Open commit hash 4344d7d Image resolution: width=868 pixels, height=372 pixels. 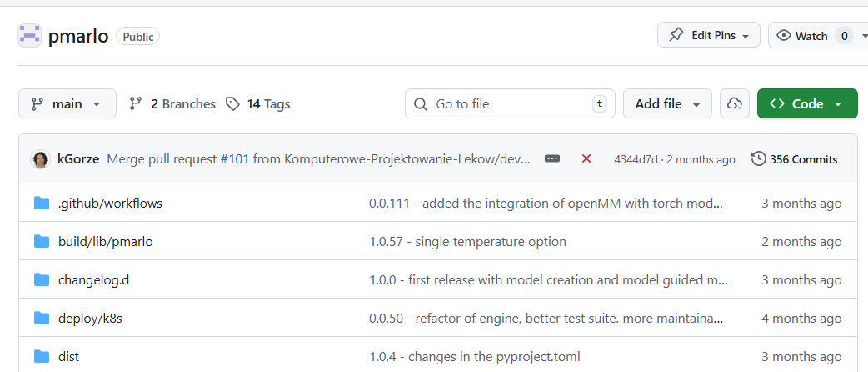tap(636, 159)
